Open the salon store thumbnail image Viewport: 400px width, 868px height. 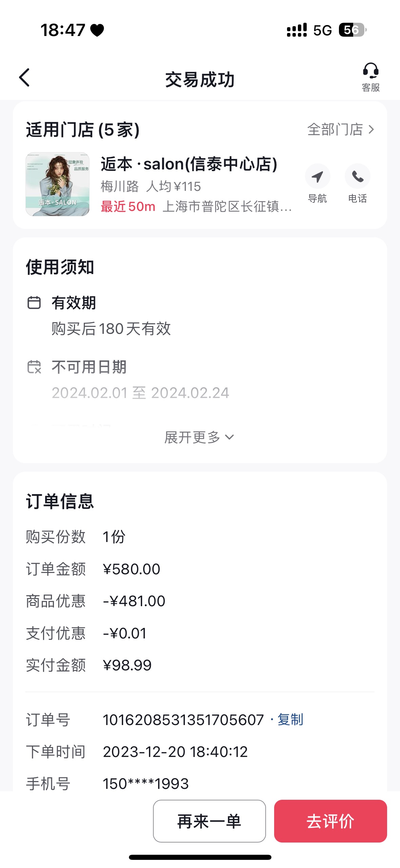[58, 184]
